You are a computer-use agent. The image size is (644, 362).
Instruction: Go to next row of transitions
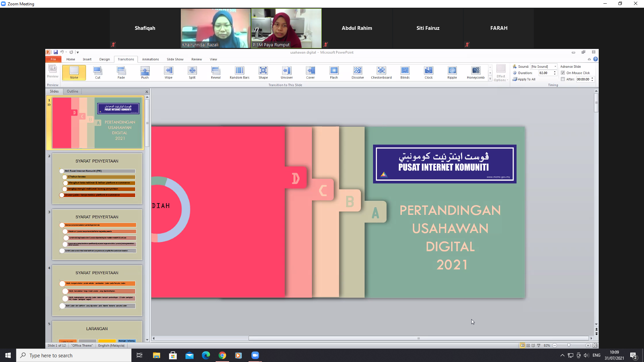click(x=490, y=73)
